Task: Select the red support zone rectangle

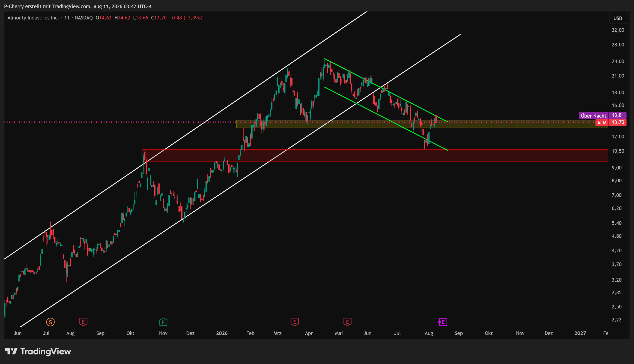Action: [375, 155]
